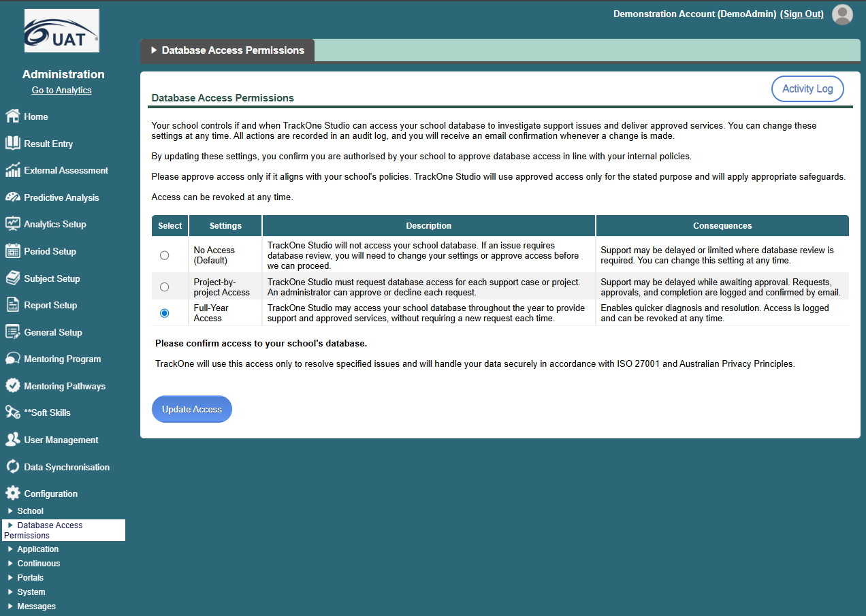
Task: Expand the School submenu arrow
Action: click(10, 511)
